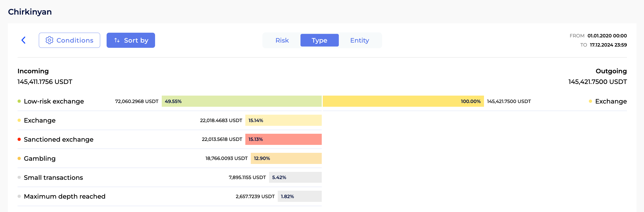Switch to the Risk tab
Viewport: 644px width, 212px height.
pyautogui.click(x=282, y=40)
